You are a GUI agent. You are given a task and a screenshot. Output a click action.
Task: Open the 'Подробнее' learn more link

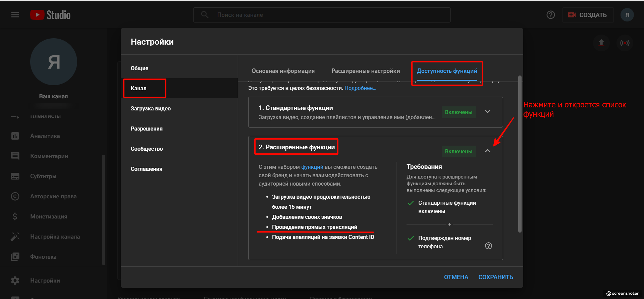360,88
